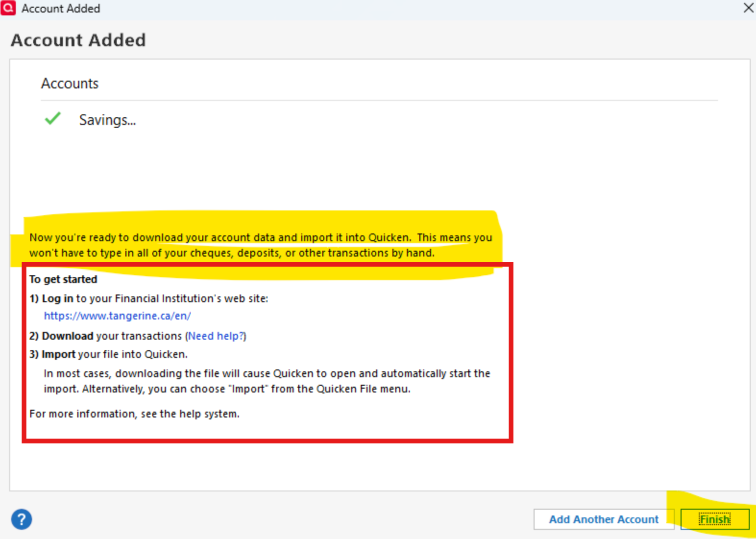
Task: Click the Quicken logo in title bar
Action: [x=8, y=8]
